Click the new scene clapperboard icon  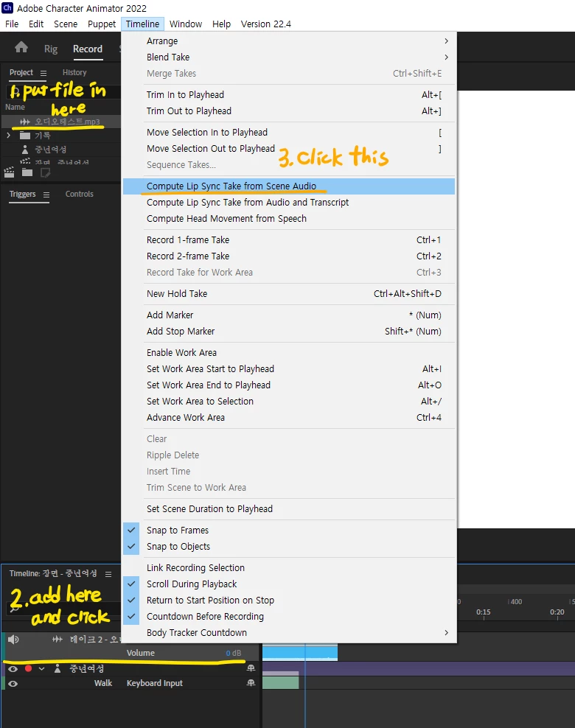[x=9, y=172]
